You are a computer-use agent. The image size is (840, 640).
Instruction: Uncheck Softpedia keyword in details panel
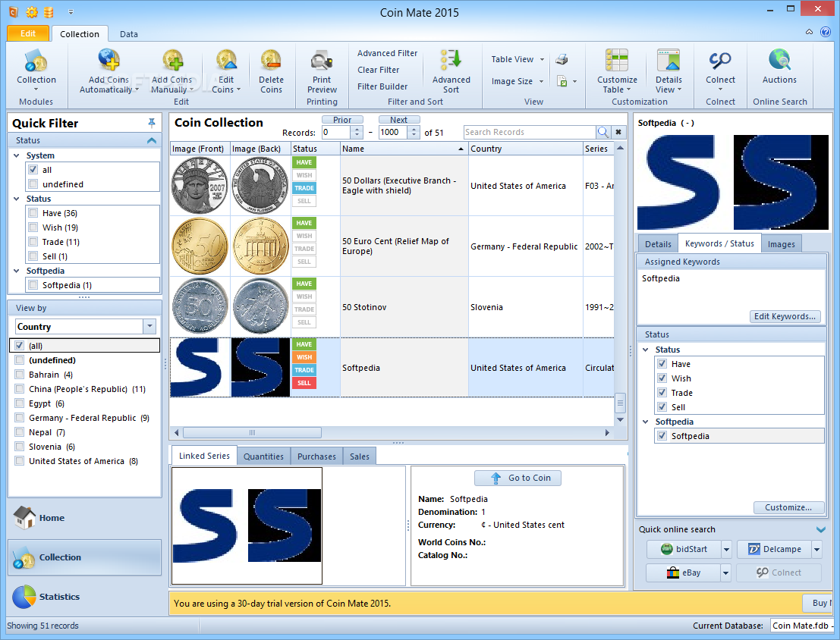pos(662,436)
